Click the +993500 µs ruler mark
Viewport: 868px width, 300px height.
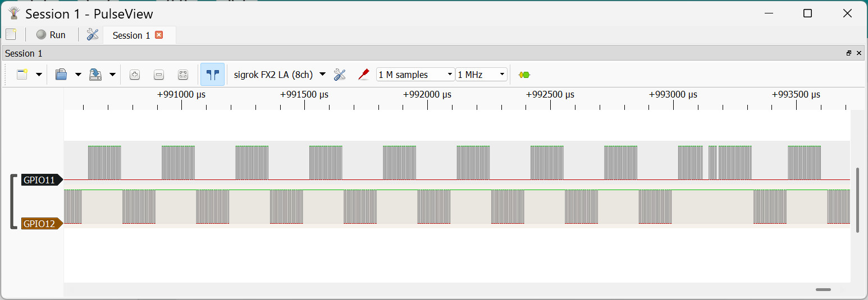(x=796, y=95)
